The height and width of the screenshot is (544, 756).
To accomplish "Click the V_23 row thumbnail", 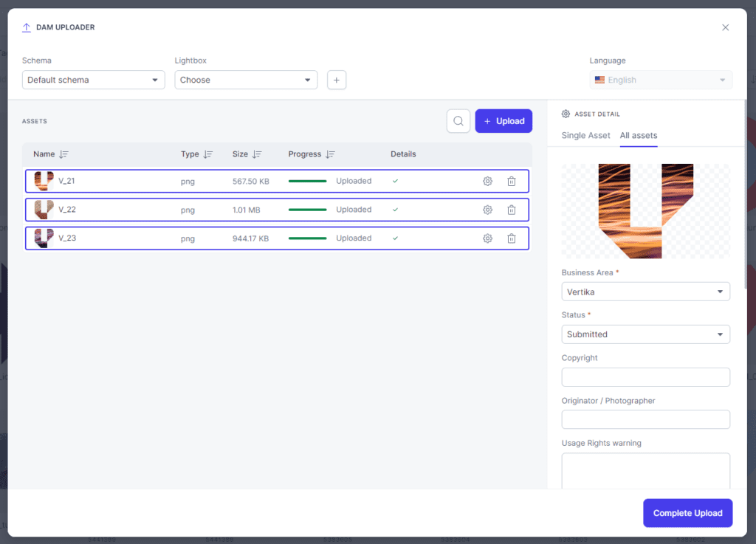I will [x=44, y=238].
